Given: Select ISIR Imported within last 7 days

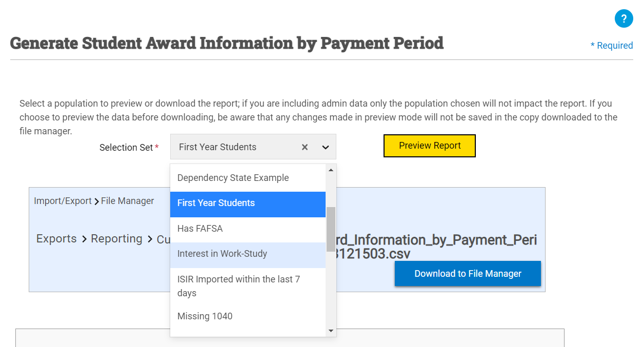Looking at the screenshot, I should pos(238,286).
